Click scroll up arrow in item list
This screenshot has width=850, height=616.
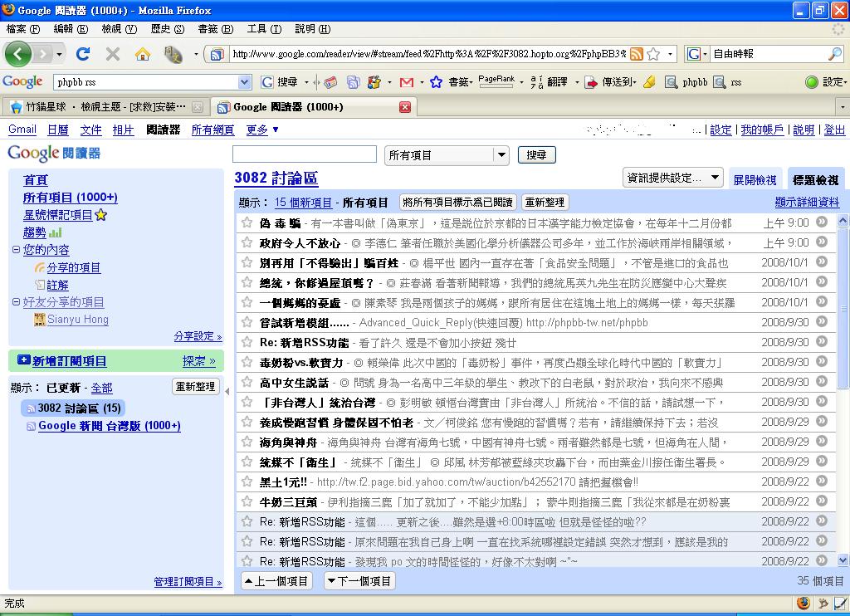(843, 221)
